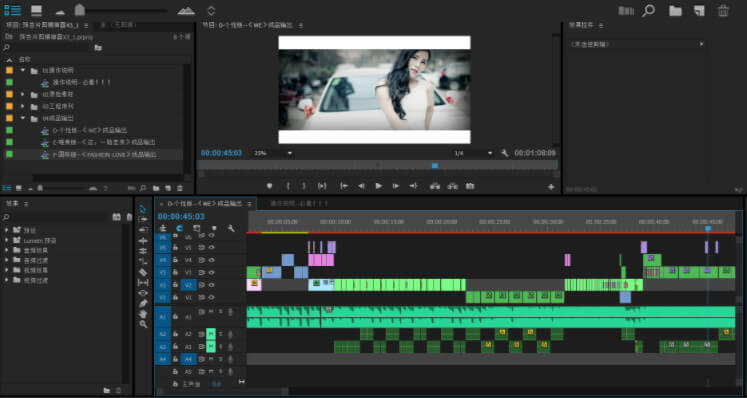Open the Program monitor settings wrench
This screenshot has width=747, height=398.
point(505,153)
